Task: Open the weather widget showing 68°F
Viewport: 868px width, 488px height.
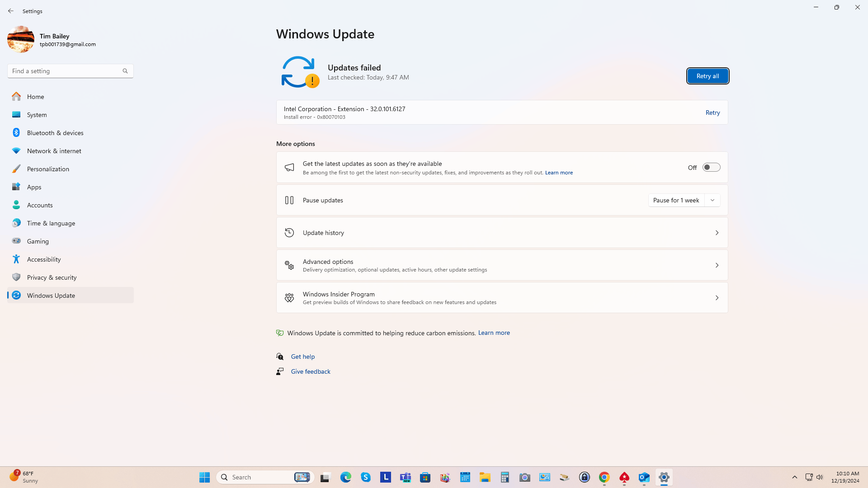Action: click(x=24, y=477)
